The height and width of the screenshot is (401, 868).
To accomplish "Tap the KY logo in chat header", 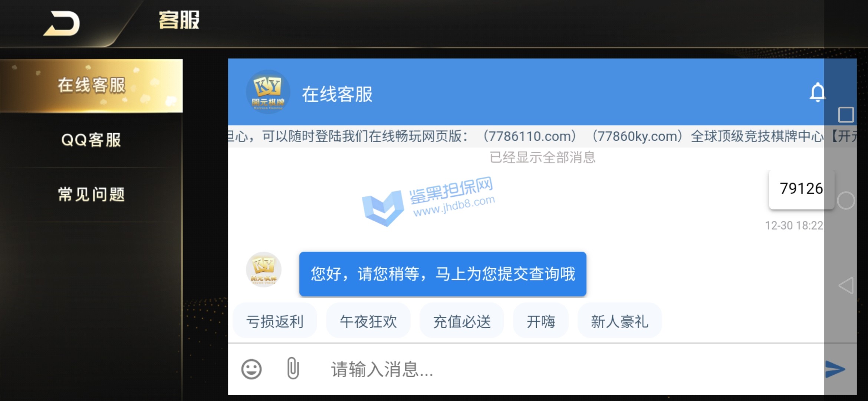I will (268, 92).
